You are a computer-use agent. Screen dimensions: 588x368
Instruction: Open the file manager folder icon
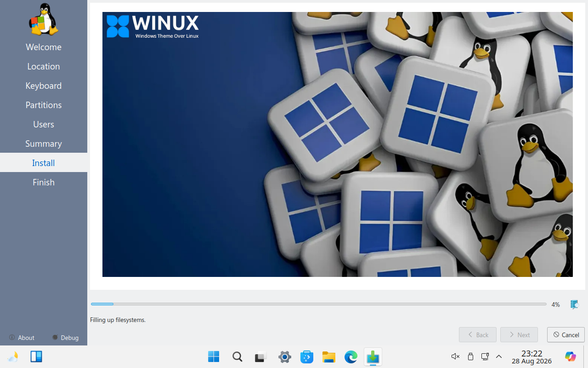[x=329, y=356]
